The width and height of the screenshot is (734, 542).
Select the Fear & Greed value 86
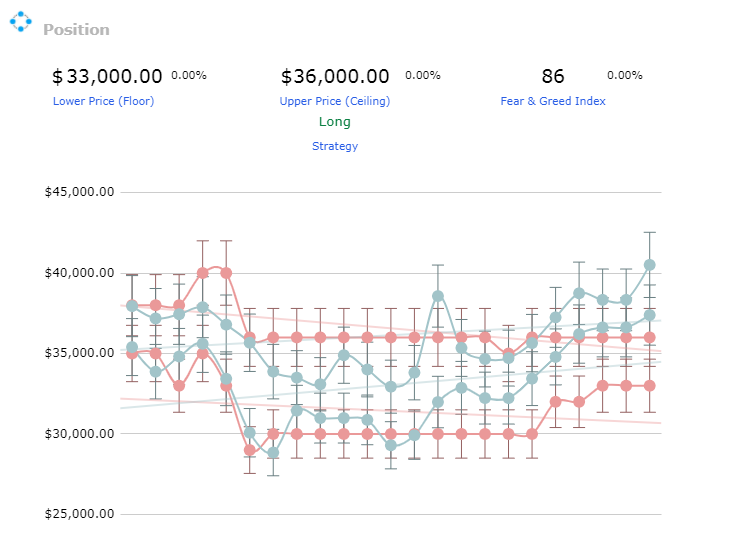553,76
